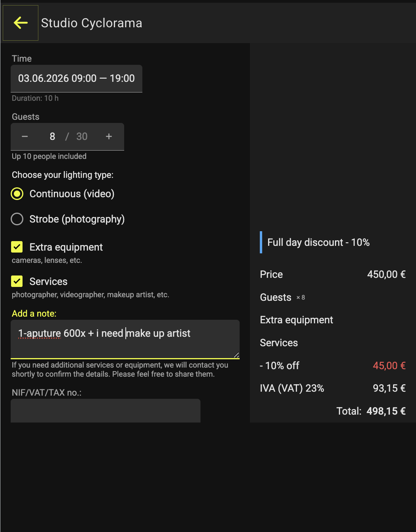The image size is (416, 532).
Task: Click the IVA (VAT) 23% row label
Action: point(292,388)
